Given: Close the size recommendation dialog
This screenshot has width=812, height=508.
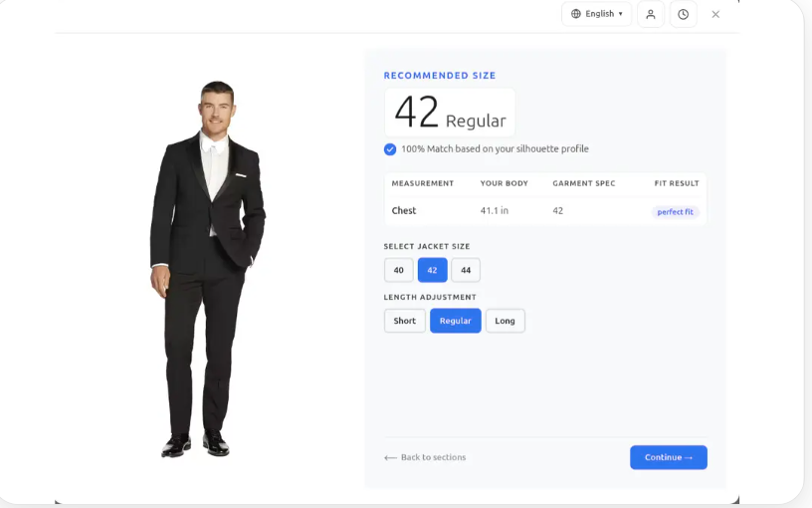Looking at the screenshot, I should pyautogui.click(x=715, y=15).
